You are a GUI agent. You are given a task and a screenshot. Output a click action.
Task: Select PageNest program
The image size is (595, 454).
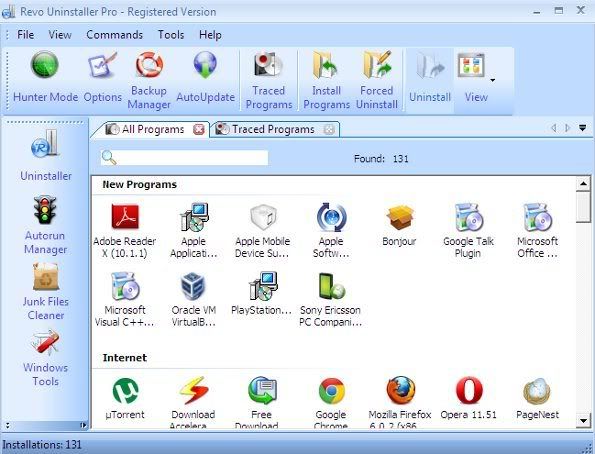point(537,399)
